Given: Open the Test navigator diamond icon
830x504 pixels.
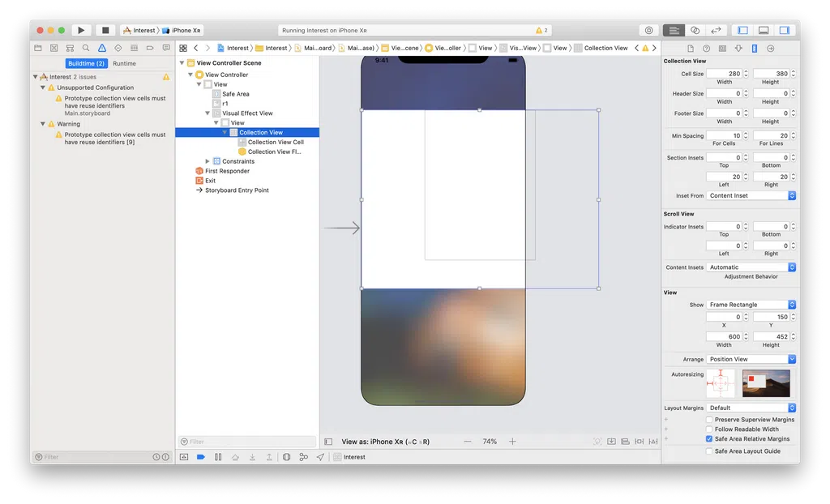Looking at the screenshot, I should pyautogui.click(x=118, y=48).
